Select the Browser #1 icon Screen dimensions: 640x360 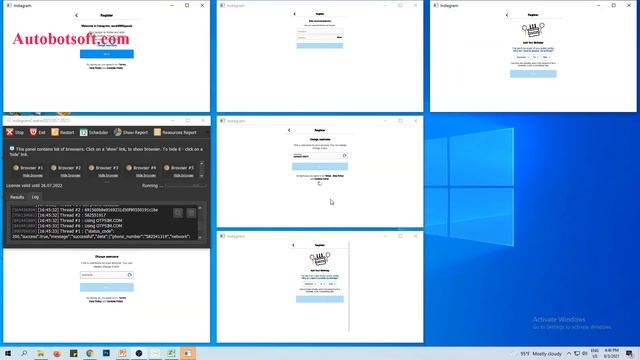[16, 168]
